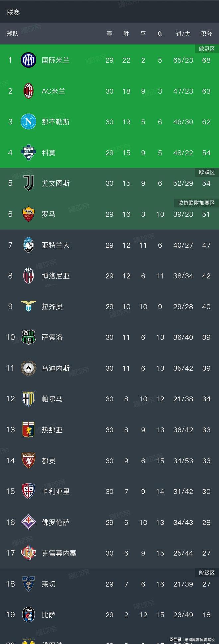Click the 欧冠区 zone label
Image resolution: width=219 pixels, height=644 pixels.
point(207,49)
